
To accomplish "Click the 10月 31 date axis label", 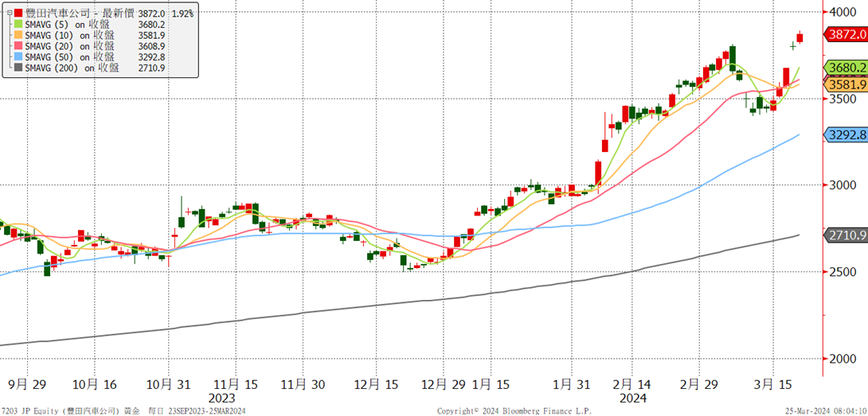I will 167,385.
